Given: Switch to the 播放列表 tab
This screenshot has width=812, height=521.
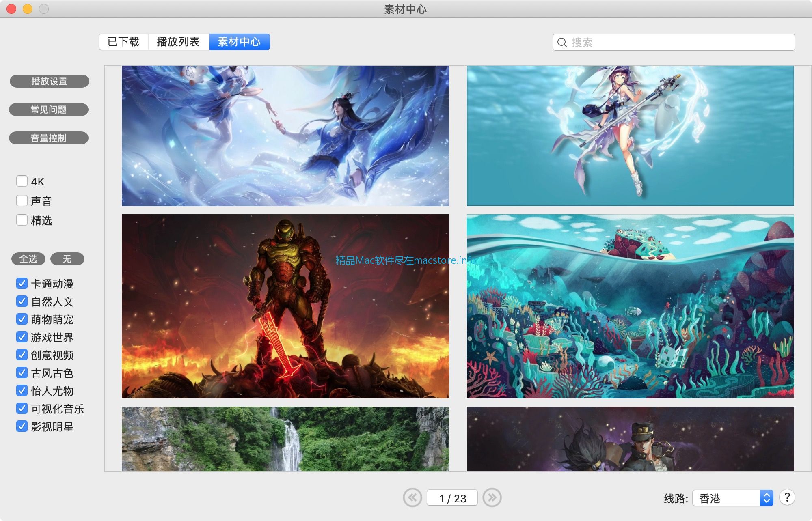Looking at the screenshot, I should 179,42.
